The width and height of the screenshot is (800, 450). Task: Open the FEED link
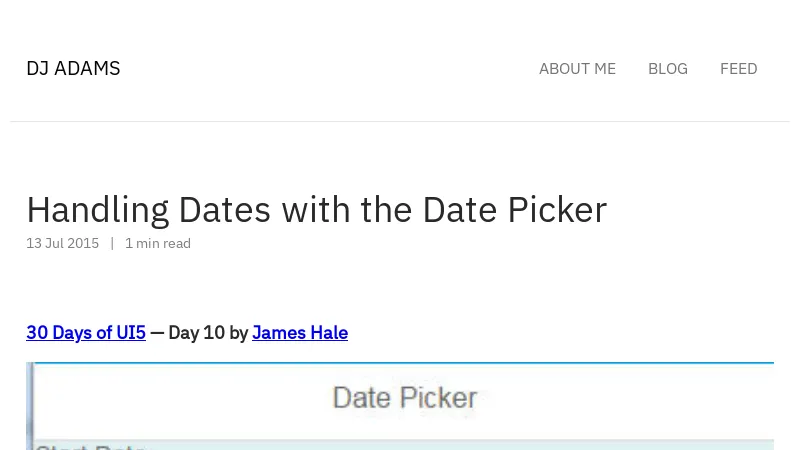pyautogui.click(x=738, y=69)
